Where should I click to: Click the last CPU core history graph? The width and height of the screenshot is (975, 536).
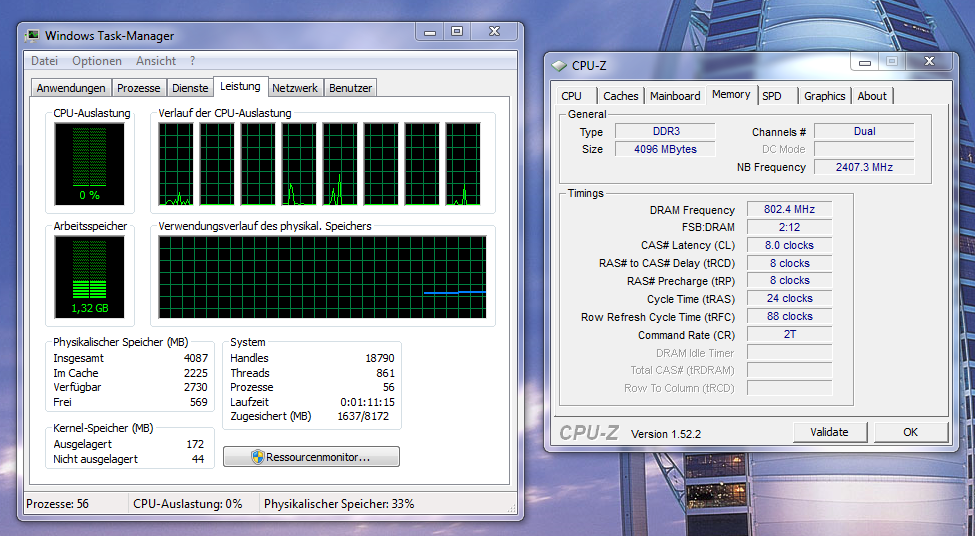(463, 164)
